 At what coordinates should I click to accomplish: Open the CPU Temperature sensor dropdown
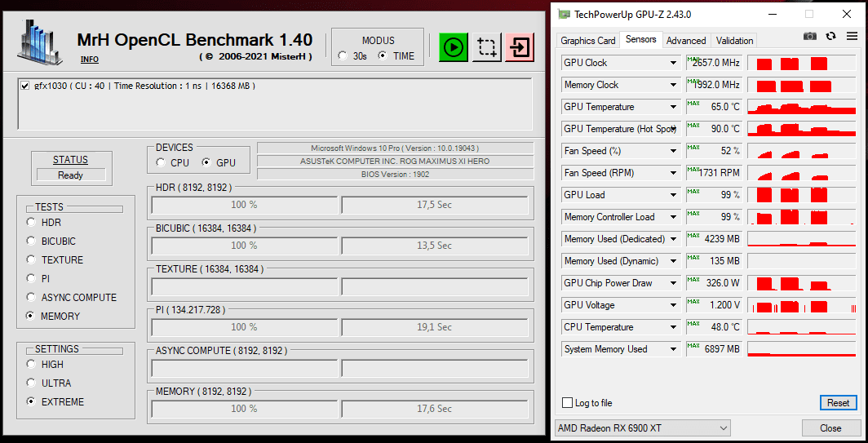(x=673, y=327)
